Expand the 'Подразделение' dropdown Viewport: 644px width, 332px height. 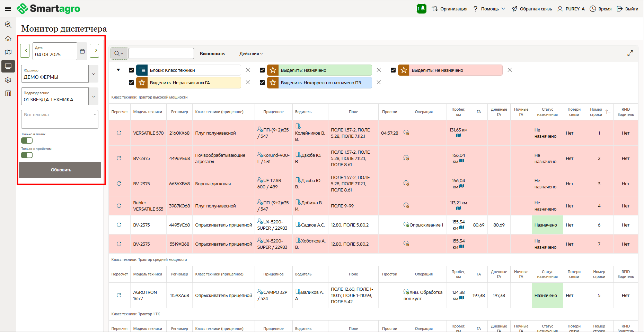94,96
